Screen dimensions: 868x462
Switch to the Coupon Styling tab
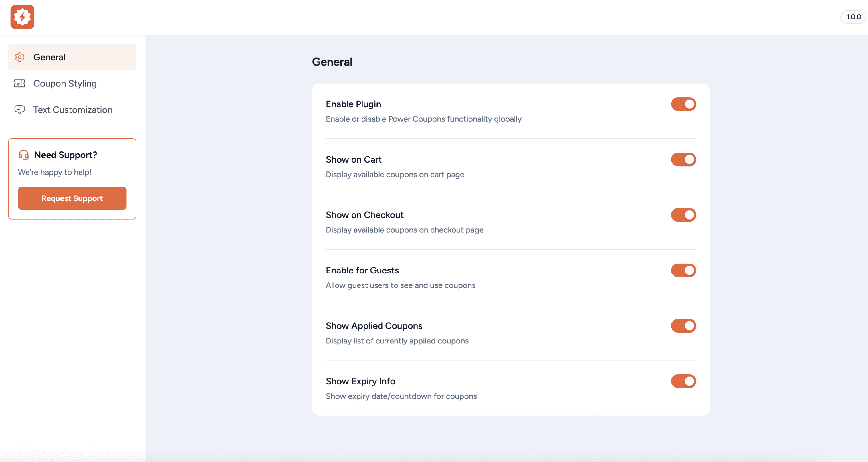coord(65,84)
